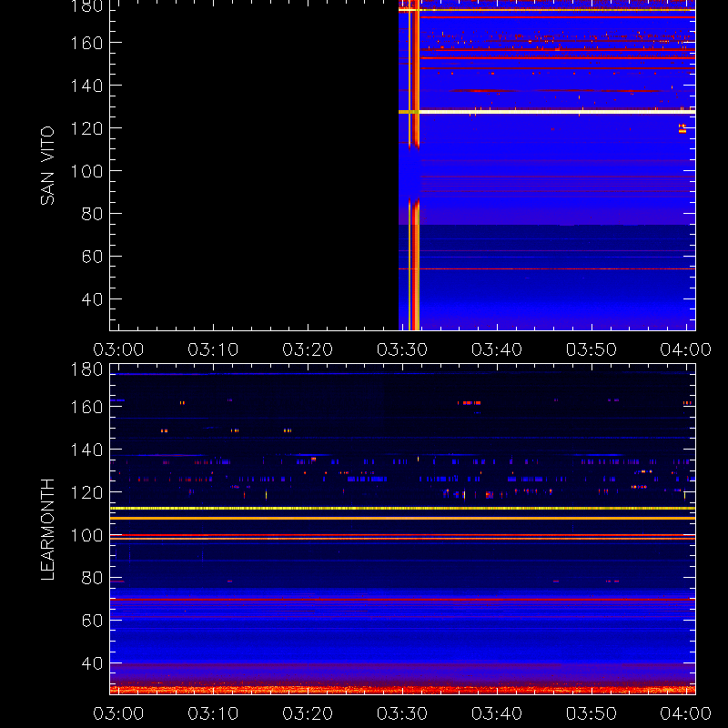Click 03:50 time label under Learmonth plot
Viewport: 728px width, 728px height.
[x=591, y=713]
